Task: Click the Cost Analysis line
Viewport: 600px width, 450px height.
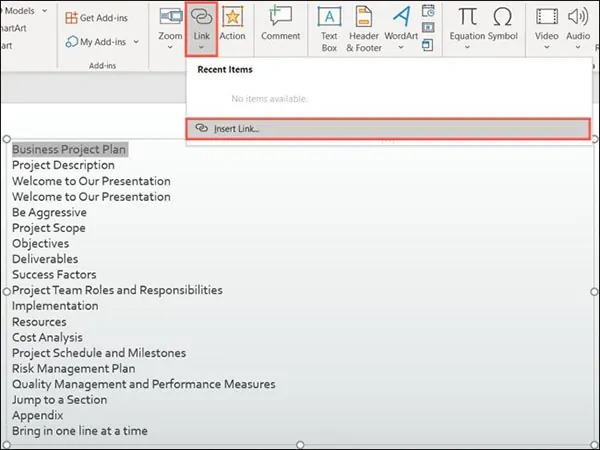Action: click(47, 338)
